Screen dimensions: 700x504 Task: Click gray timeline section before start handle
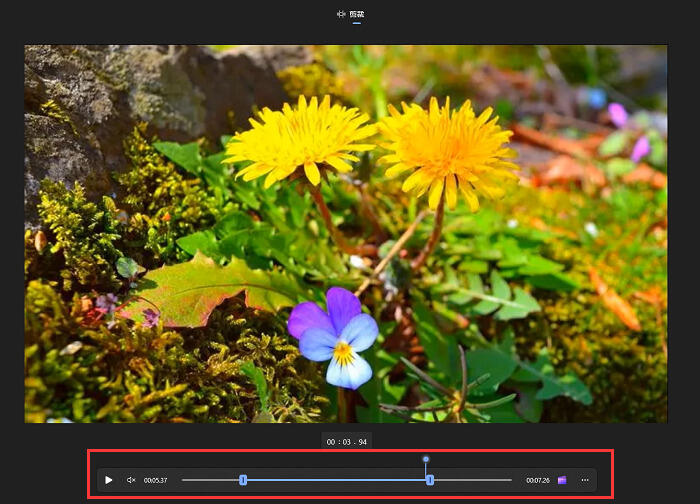[211, 480]
